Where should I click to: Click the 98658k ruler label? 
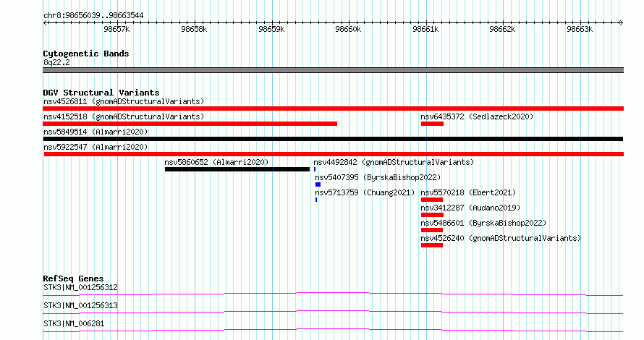click(x=194, y=29)
